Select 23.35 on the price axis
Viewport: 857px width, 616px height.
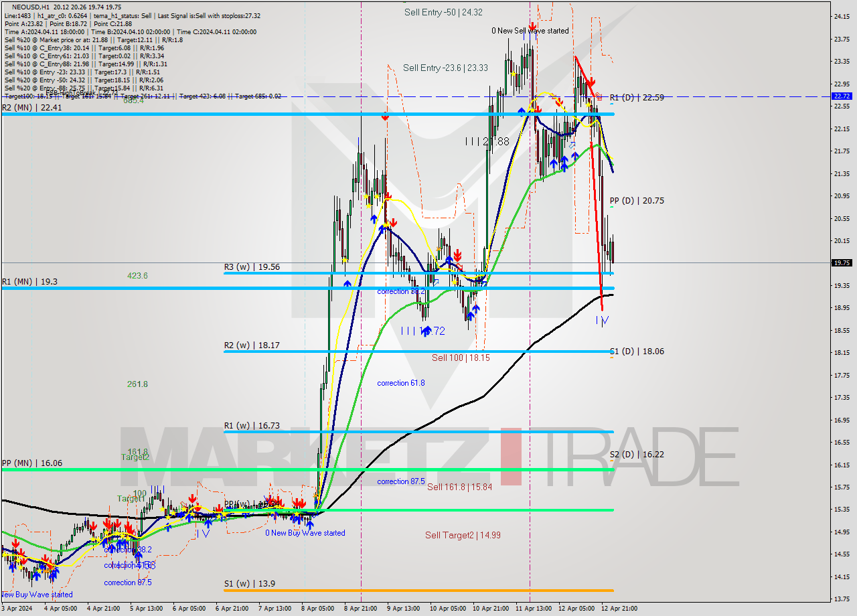pos(841,62)
